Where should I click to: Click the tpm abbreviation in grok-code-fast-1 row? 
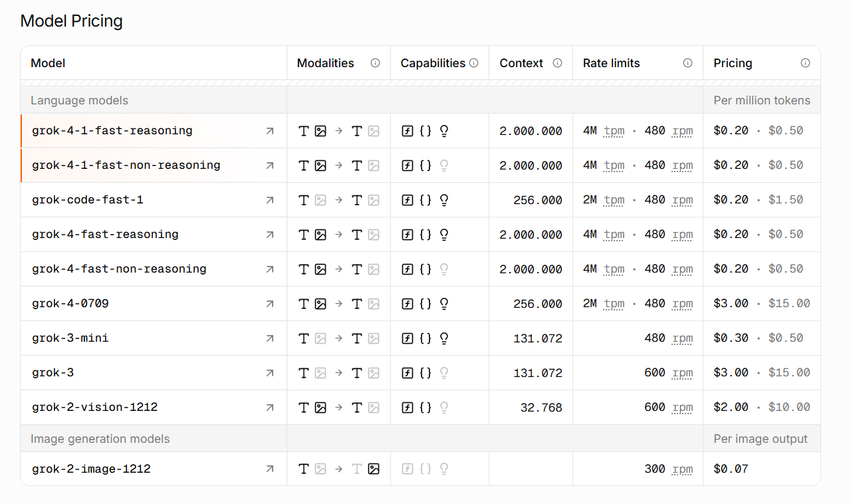[614, 200]
